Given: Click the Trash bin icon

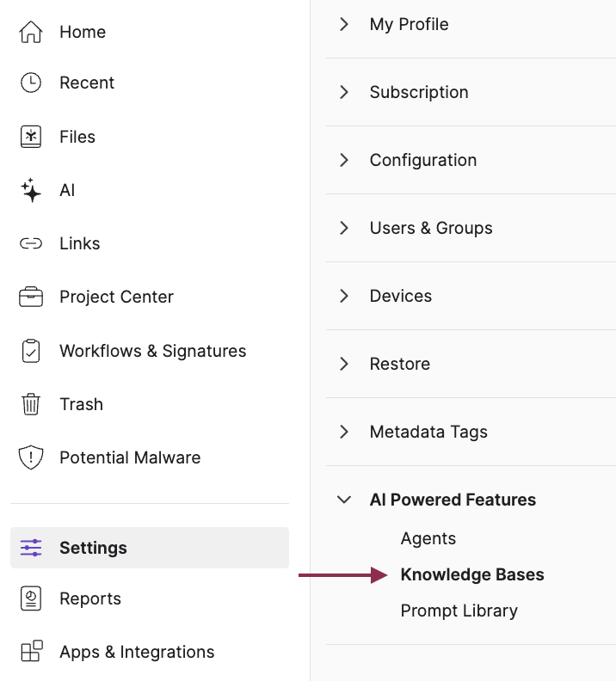Looking at the screenshot, I should click(31, 404).
